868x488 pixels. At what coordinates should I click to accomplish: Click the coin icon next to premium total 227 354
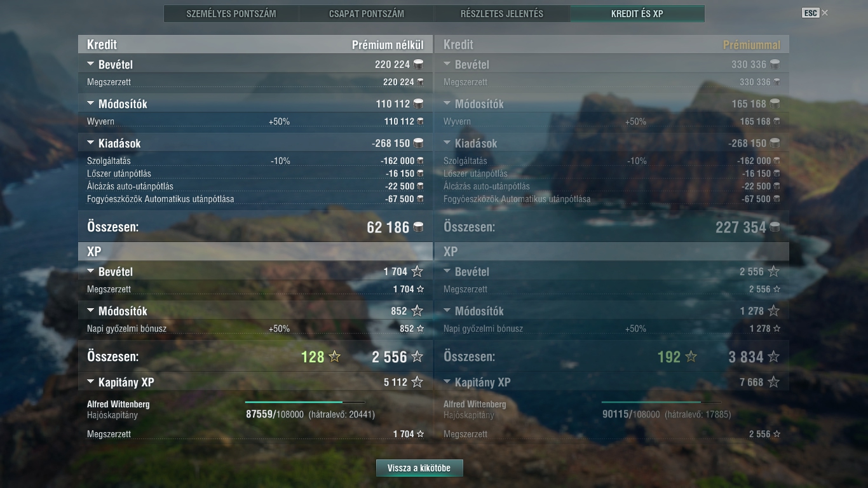tap(775, 227)
